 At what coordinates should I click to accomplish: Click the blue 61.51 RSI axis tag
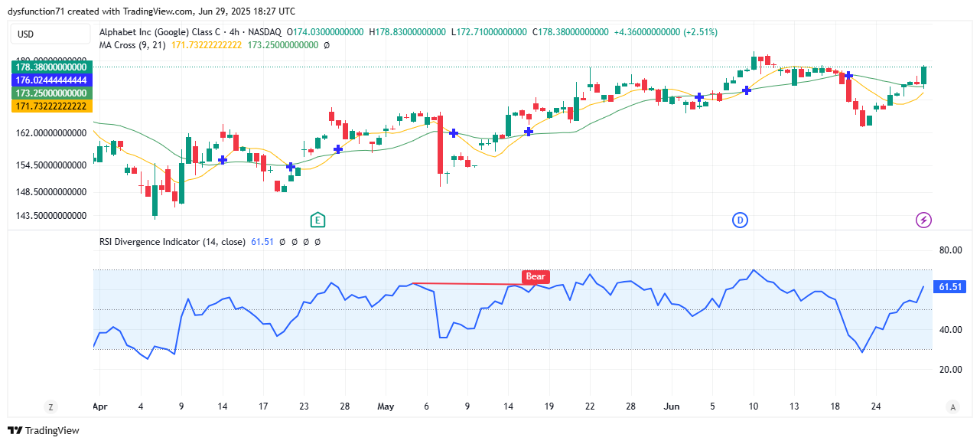[949, 287]
